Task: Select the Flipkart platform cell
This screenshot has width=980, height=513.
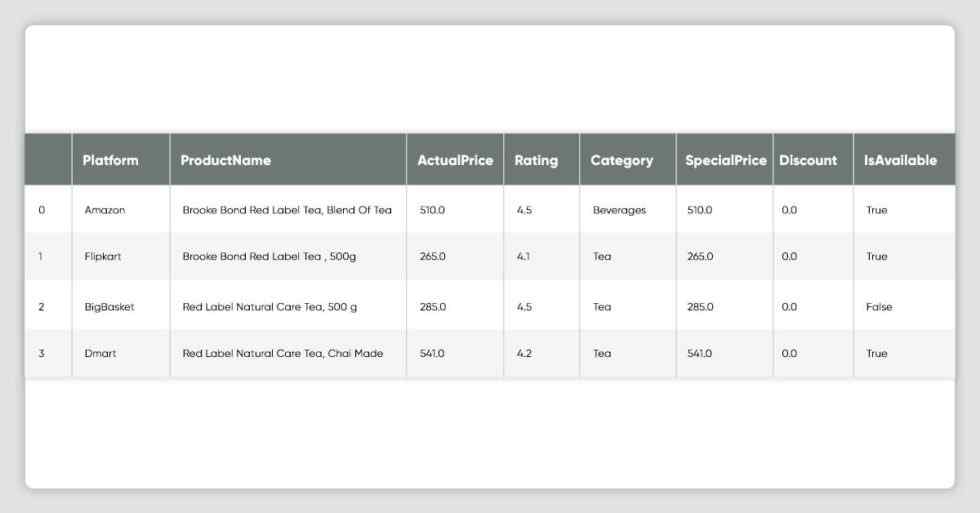Action: (x=102, y=256)
